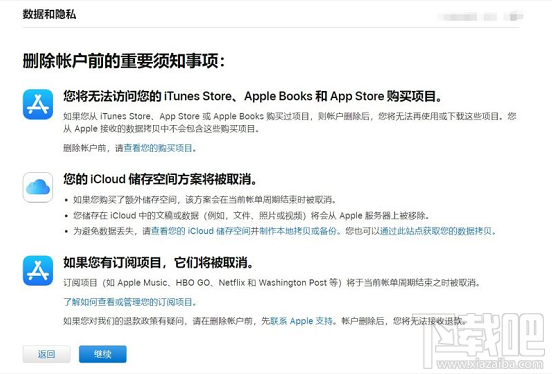
Task: Click the bullet about Apple 服务器上被移除
Action: [x=251, y=216]
